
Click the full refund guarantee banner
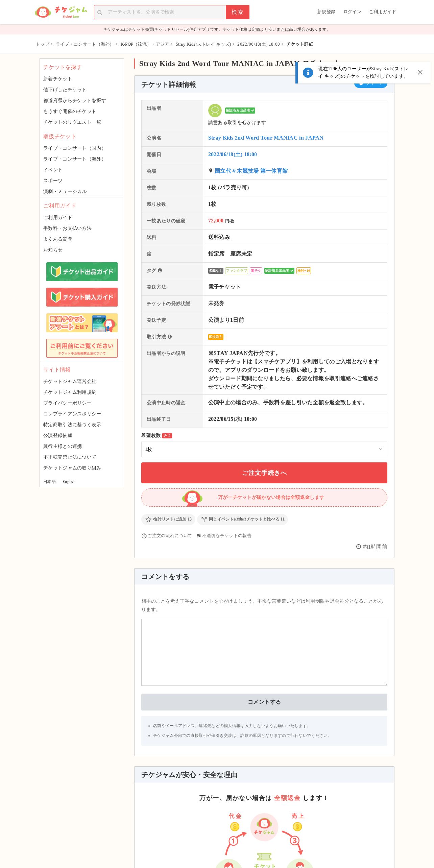click(x=264, y=498)
